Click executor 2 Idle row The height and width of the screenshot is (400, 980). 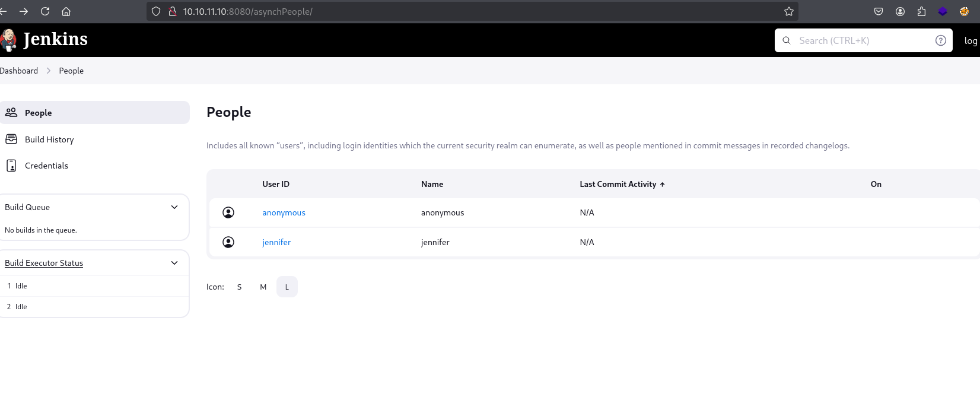click(x=94, y=307)
